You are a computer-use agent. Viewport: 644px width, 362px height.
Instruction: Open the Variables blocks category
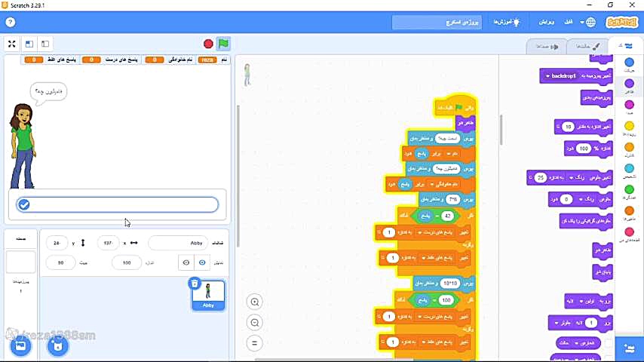point(629,213)
